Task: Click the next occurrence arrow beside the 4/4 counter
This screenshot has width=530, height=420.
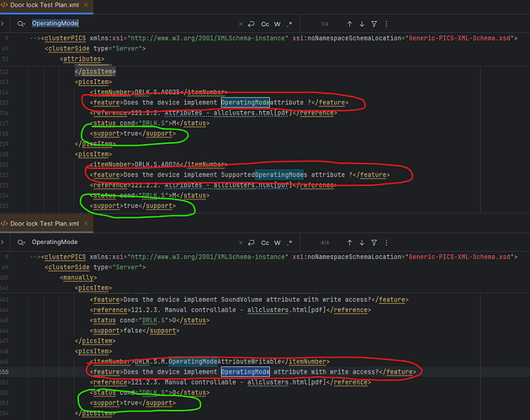Action: [362, 242]
